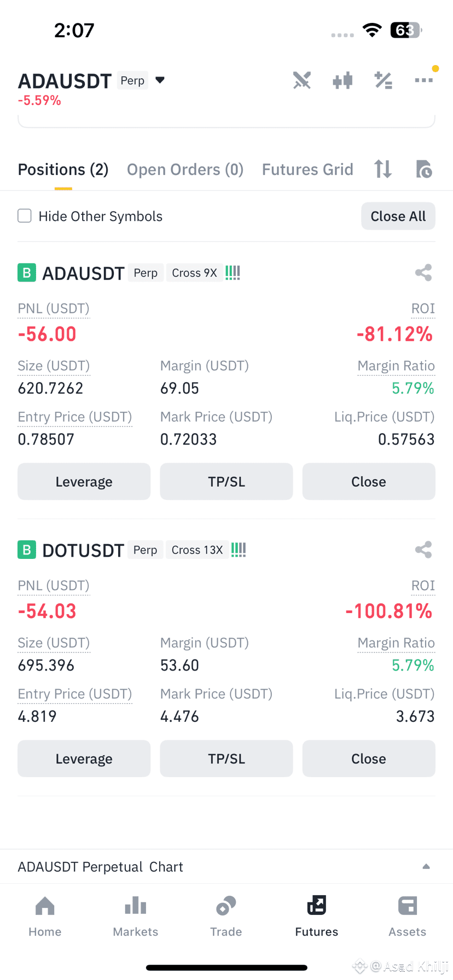Open the ADAUSDT Perp symbol dropdown
453x980 pixels.
tap(160, 80)
